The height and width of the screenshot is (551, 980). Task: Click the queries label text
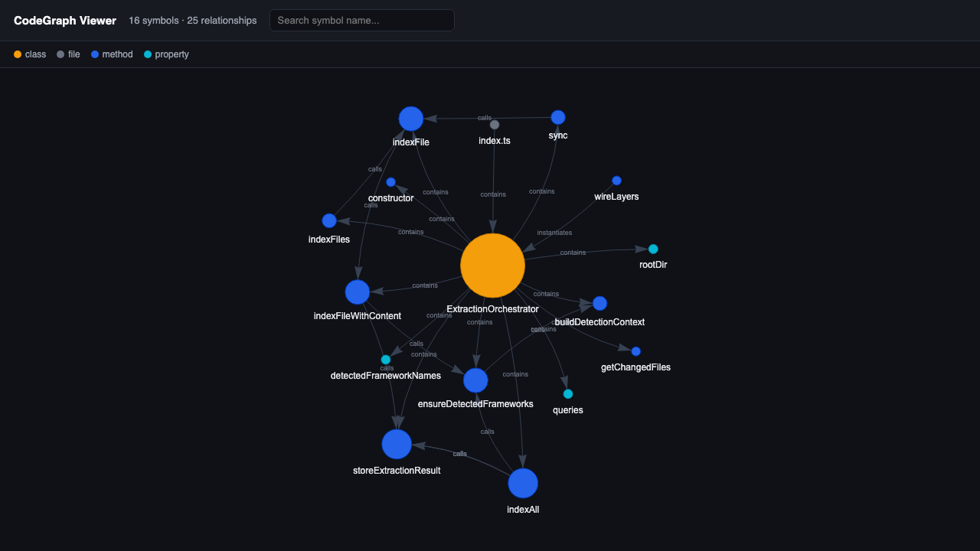point(568,410)
